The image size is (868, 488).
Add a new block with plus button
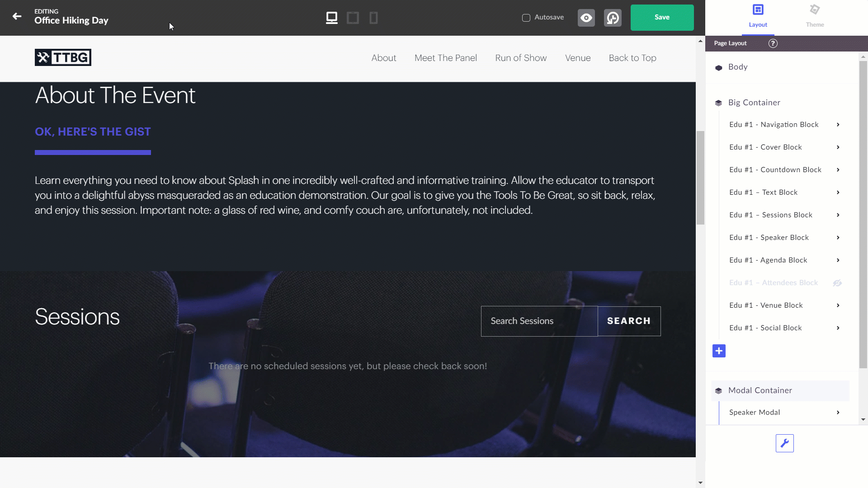[x=719, y=351]
